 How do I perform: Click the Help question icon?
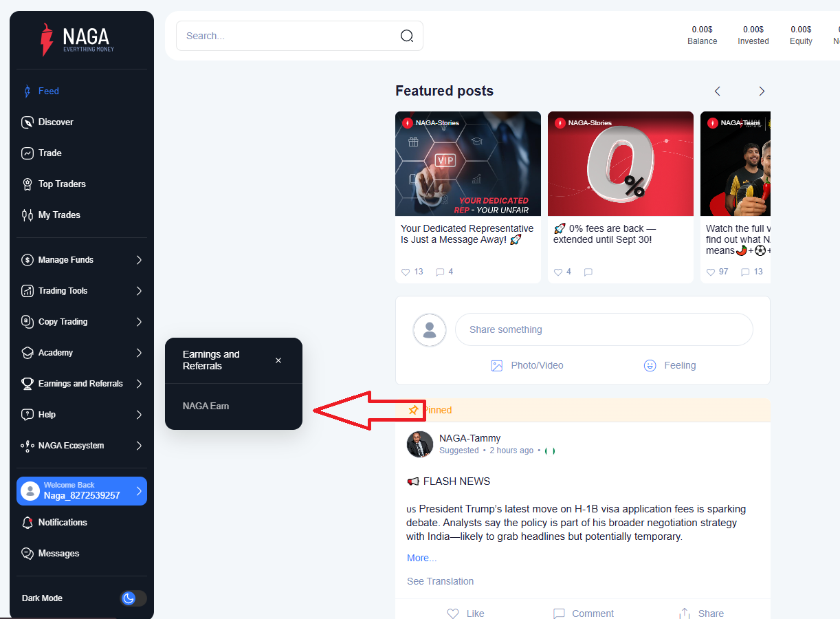(x=27, y=415)
